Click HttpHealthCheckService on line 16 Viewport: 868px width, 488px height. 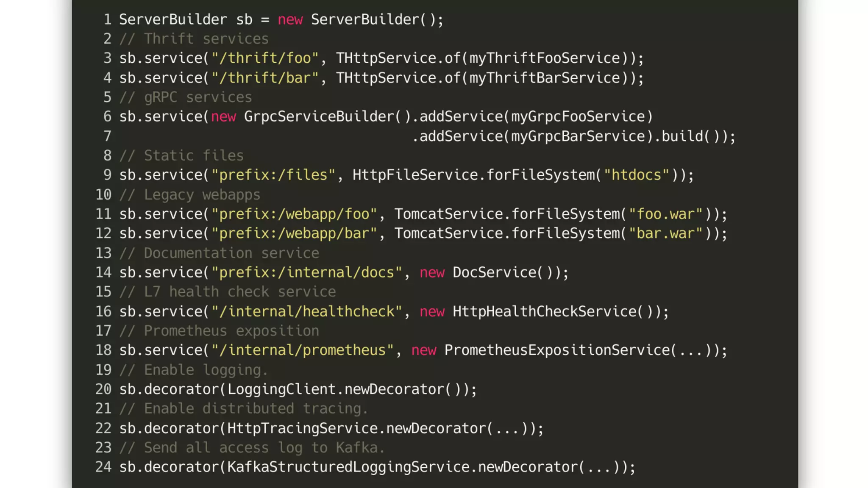(544, 312)
